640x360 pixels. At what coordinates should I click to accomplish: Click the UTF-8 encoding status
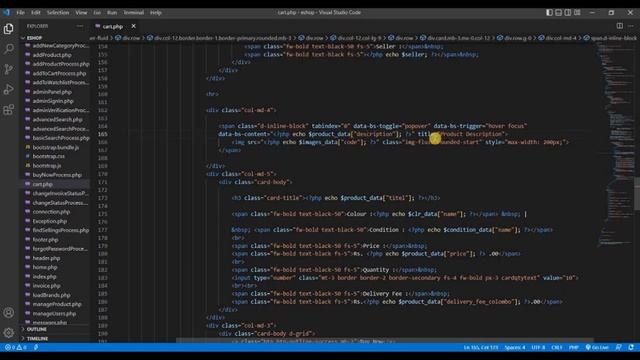(538, 348)
